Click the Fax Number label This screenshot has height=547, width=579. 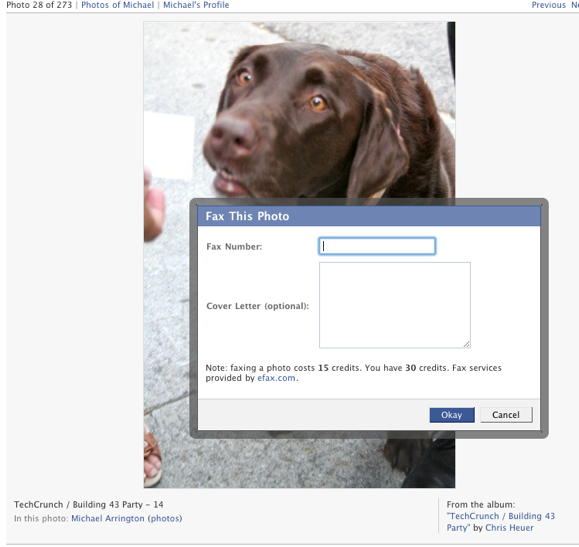coord(234,247)
